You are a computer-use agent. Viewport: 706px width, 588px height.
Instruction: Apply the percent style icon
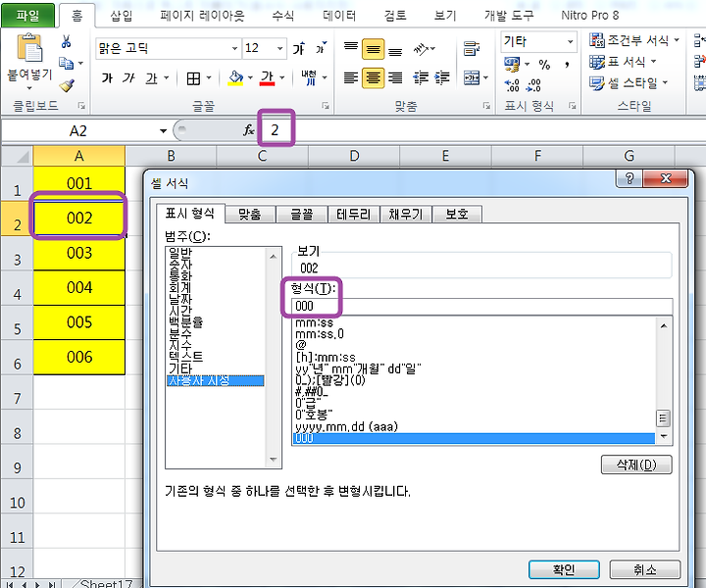(x=544, y=65)
